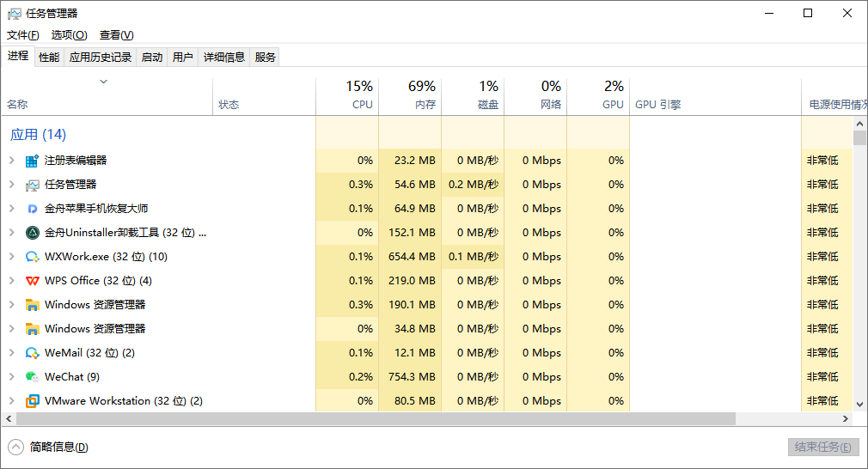The height and width of the screenshot is (469, 868).
Task: Click the 简略信息 circle arrow icon
Action: click(16, 447)
